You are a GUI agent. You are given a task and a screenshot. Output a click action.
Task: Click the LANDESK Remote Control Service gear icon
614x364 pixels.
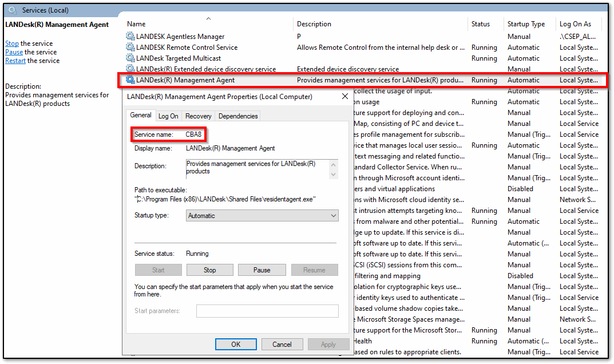130,48
